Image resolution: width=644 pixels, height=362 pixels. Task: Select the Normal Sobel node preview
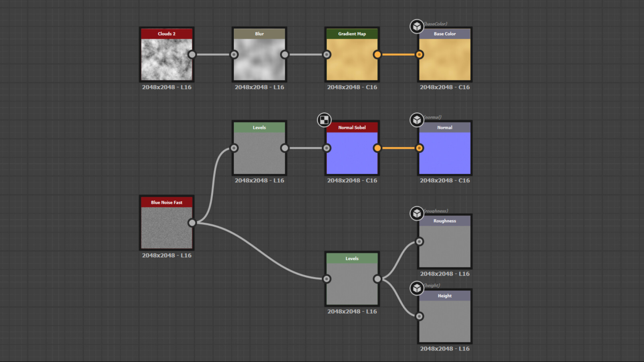pos(352,153)
